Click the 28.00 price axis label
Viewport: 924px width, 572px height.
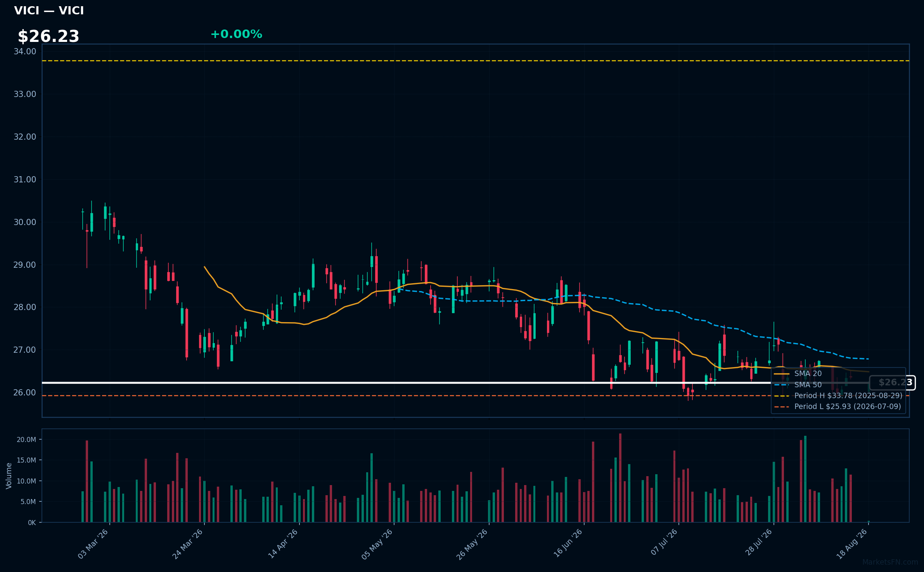point(25,307)
